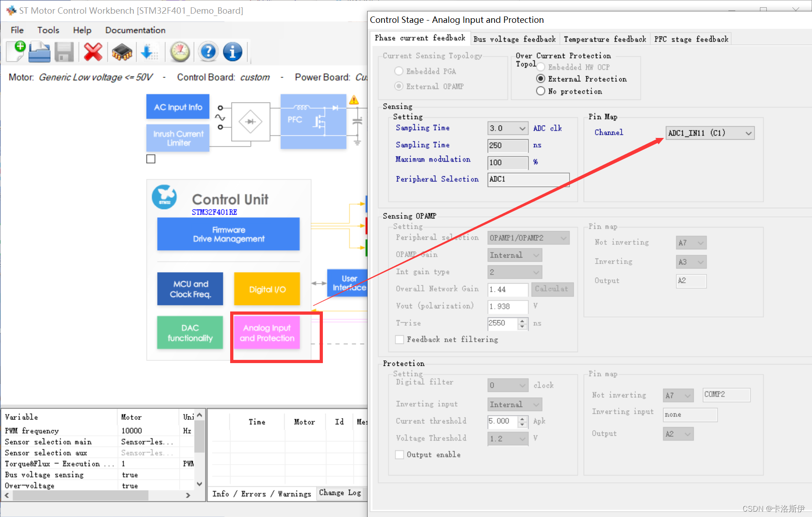Switch to Temperature feedback tab
Screen dimensions: 812x517
click(x=605, y=39)
